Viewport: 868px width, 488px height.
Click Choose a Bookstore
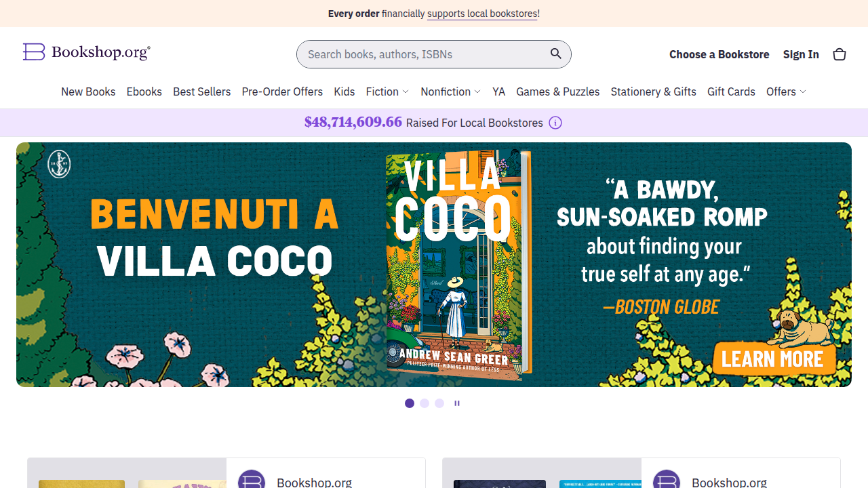(719, 54)
